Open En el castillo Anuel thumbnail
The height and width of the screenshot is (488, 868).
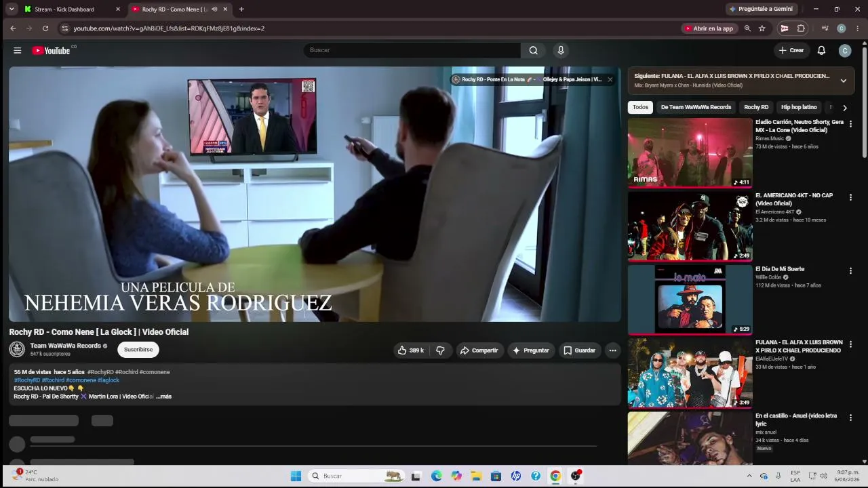click(x=690, y=438)
